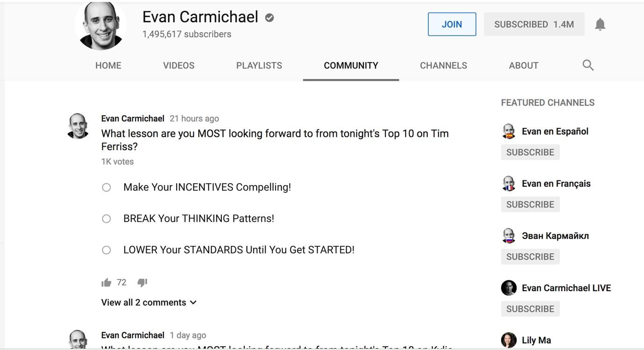The height and width of the screenshot is (350, 644).
Task: Open the Lily Ma channel avatar
Action: point(509,340)
